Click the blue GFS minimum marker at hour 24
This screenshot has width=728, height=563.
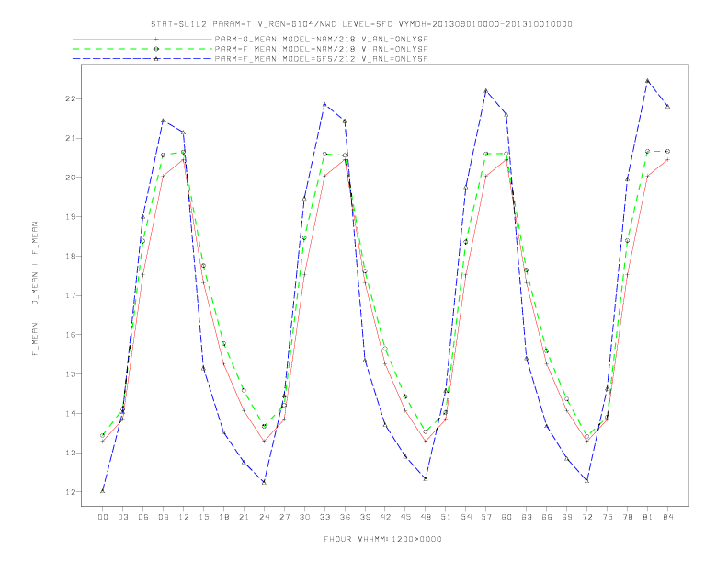pyautogui.click(x=264, y=482)
